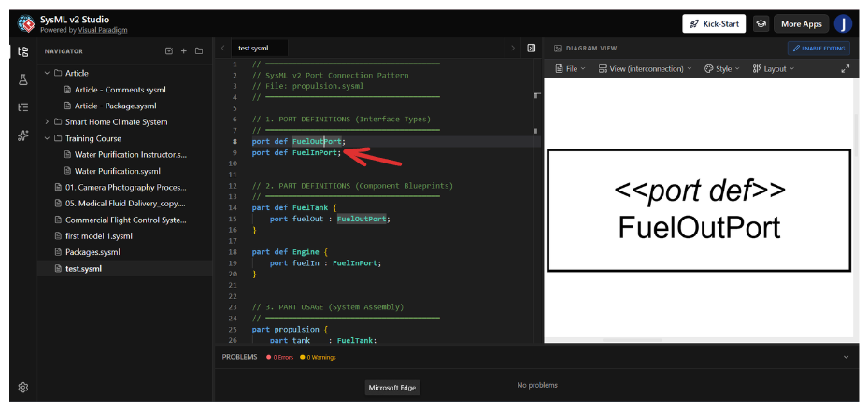Click the SysML v2 Studio logo
Screen dimensions: 868x411
click(x=26, y=23)
